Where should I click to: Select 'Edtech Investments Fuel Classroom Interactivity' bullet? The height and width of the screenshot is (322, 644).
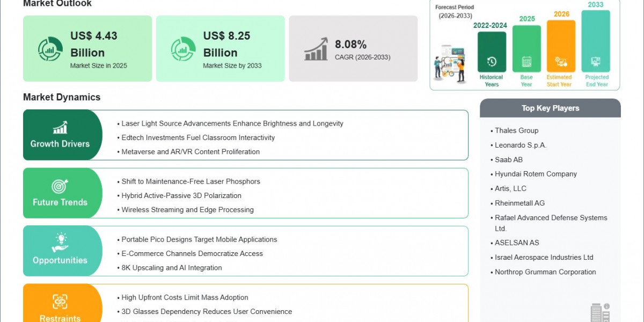pyautogui.click(x=198, y=137)
